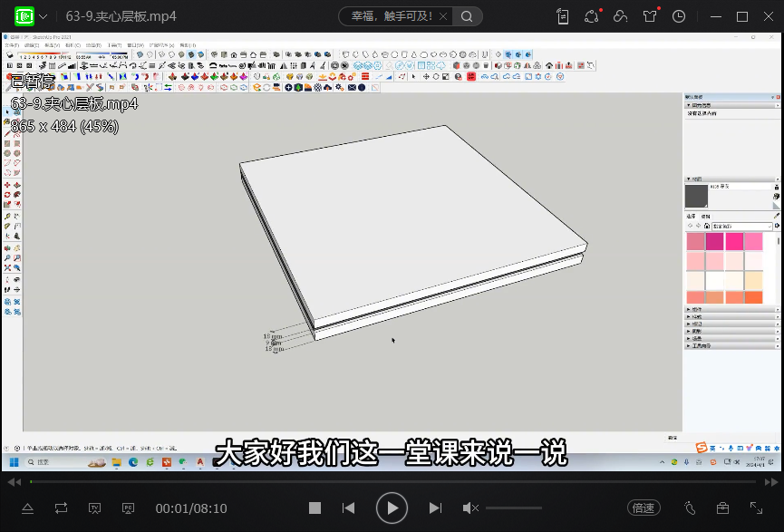Image resolution: width=784 pixels, height=532 pixels.
Task: Toggle the muted speaker icon
Action: (470, 508)
